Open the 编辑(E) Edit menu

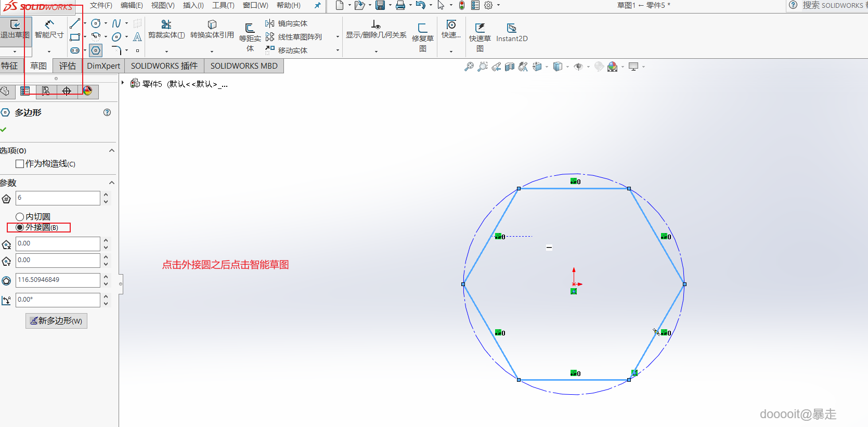132,5
